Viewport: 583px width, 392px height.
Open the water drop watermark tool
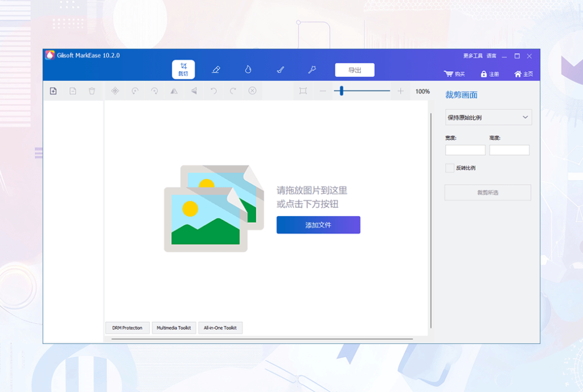pyautogui.click(x=248, y=69)
